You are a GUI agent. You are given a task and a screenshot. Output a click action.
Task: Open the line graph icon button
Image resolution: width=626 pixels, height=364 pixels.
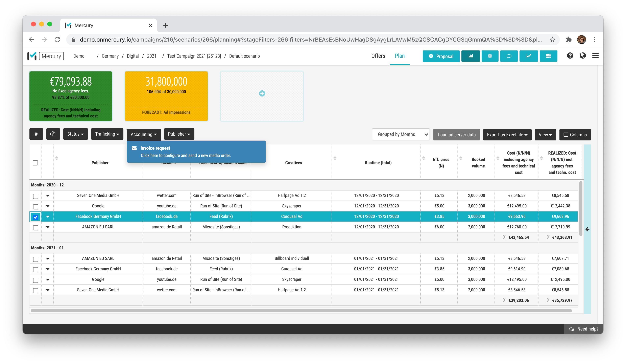pyautogui.click(x=528, y=56)
